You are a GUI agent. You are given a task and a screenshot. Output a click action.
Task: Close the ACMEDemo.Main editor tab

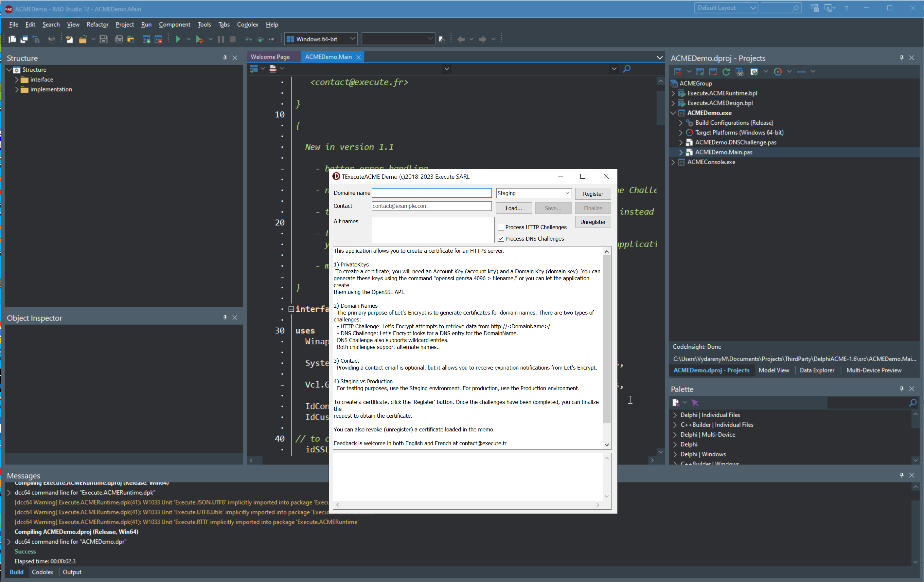tap(358, 57)
